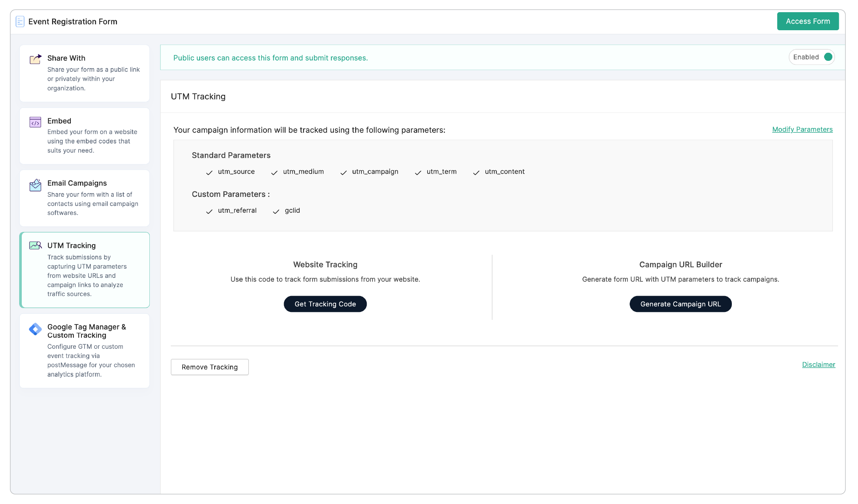Open the Disclaimer link
This screenshot has height=504, width=858.
(x=818, y=365)
